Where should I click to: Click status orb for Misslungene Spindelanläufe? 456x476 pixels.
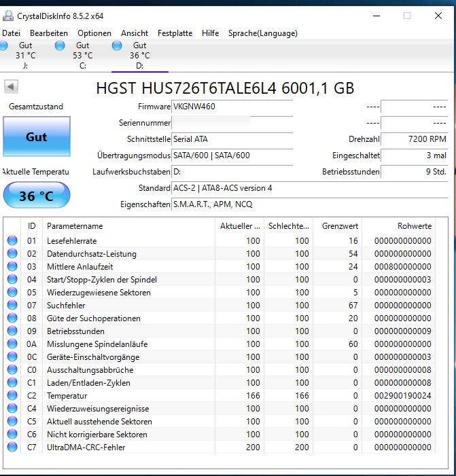click(12, 344)
